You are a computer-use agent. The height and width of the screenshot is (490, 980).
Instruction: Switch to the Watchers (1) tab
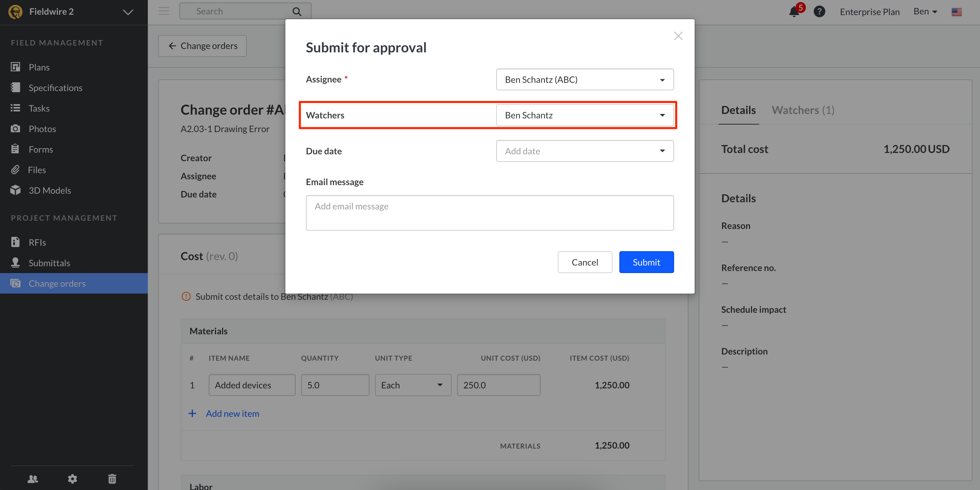coord(803,110)
